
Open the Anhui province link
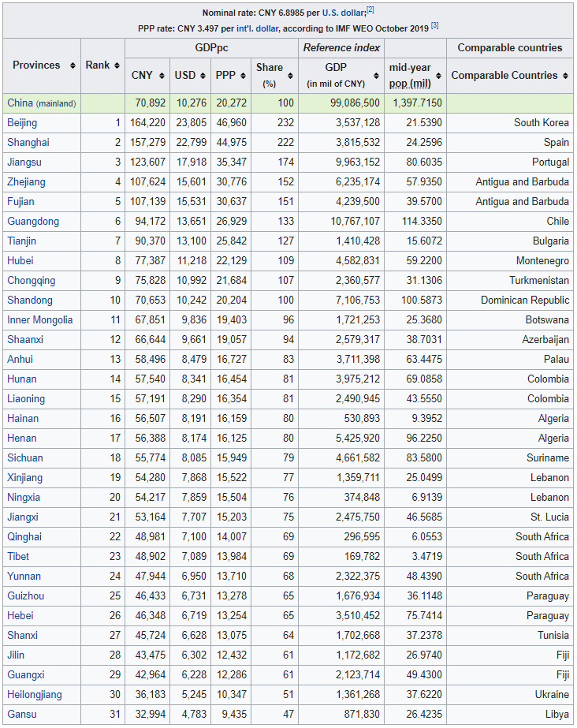(x=20, y=360)
